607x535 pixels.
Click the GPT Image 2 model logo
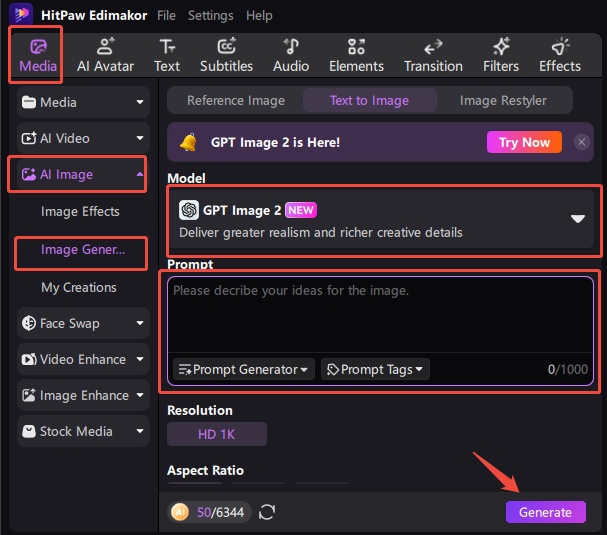pyautogui.click(x=189, y=210)
